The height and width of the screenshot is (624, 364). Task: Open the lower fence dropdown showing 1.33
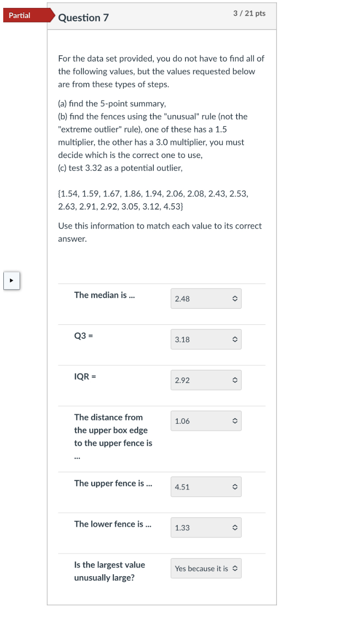(206, 527)
